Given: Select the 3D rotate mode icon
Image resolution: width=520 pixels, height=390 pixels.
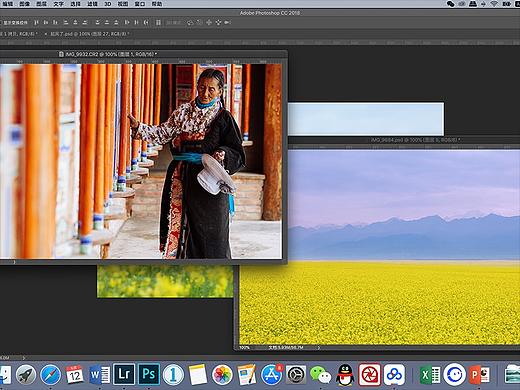Looking at the screenshot, I should [190, 22].
